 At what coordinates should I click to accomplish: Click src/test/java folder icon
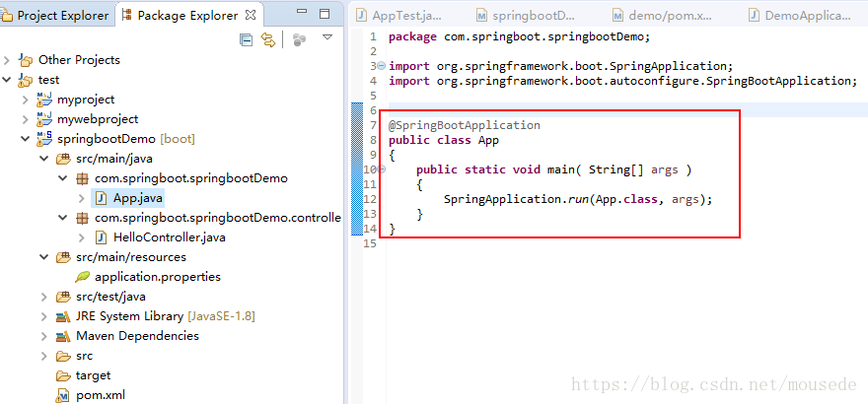63,297
